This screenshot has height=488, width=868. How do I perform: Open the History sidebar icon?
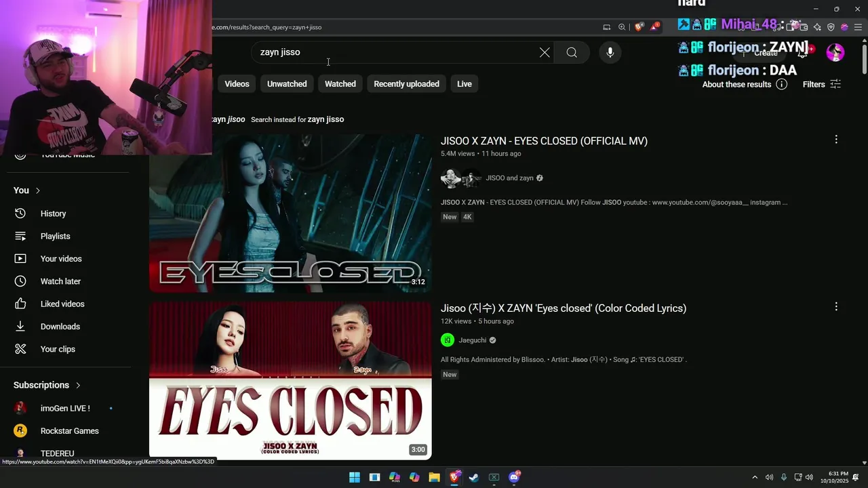[20, 213]
